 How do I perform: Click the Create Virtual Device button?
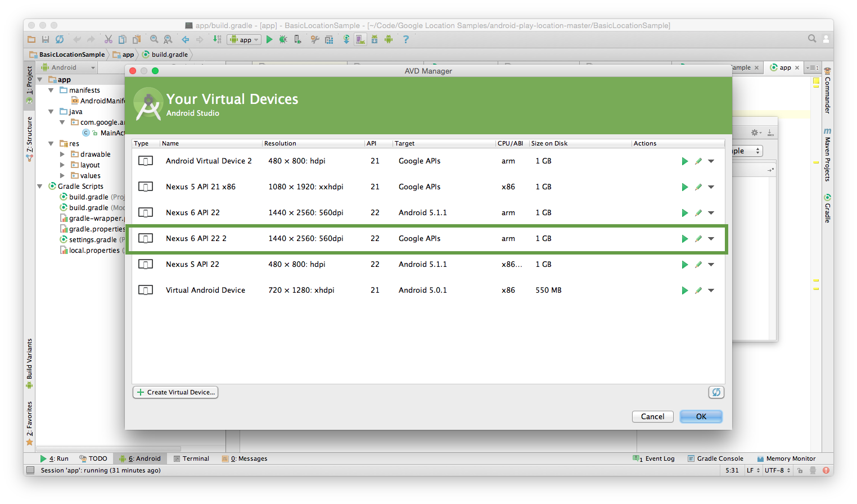(x=175, y=392)
